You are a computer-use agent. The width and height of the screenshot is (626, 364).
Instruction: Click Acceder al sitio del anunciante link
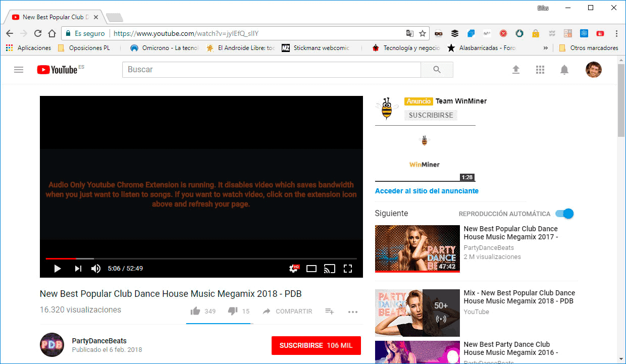tap(427, 191)
